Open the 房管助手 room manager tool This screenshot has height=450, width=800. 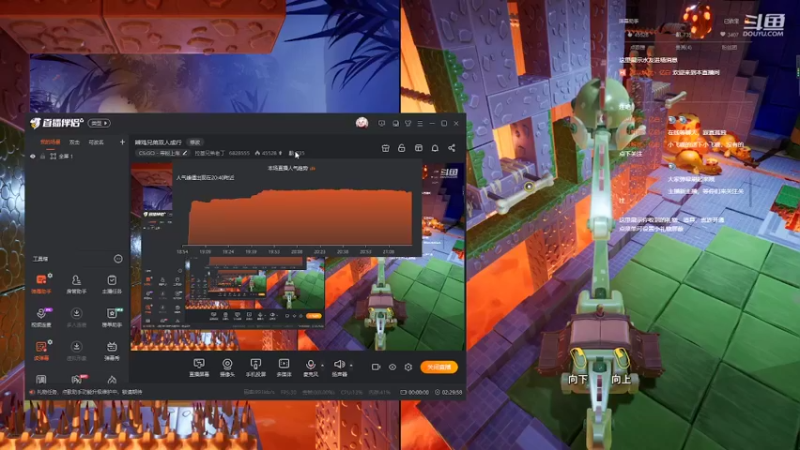[x=76, y=283]
